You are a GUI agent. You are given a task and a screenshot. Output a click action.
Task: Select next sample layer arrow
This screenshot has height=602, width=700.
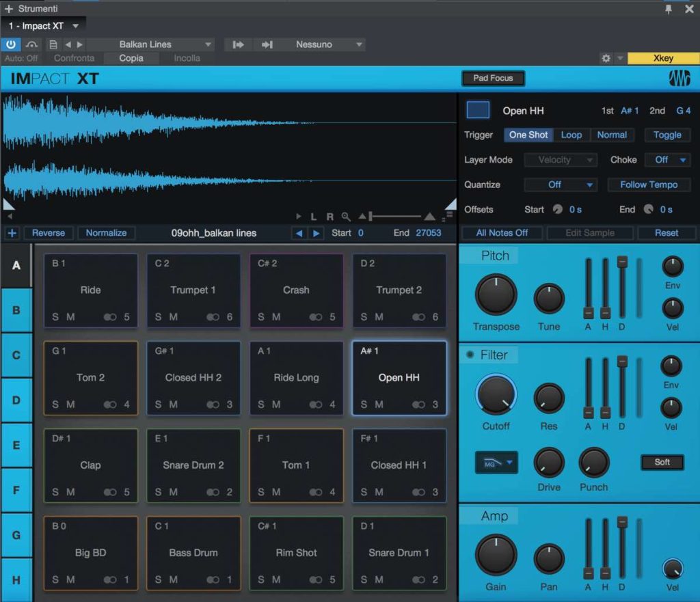[316, 233]
